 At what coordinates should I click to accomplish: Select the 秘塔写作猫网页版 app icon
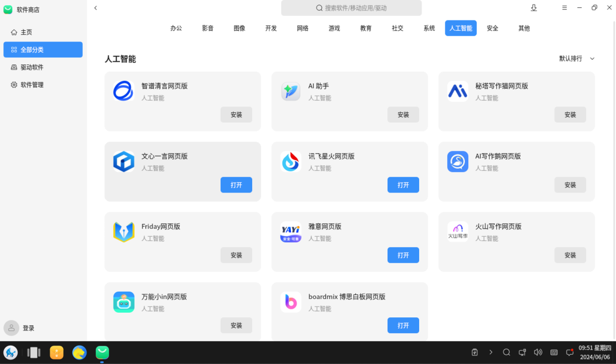(x=457, y=91)
